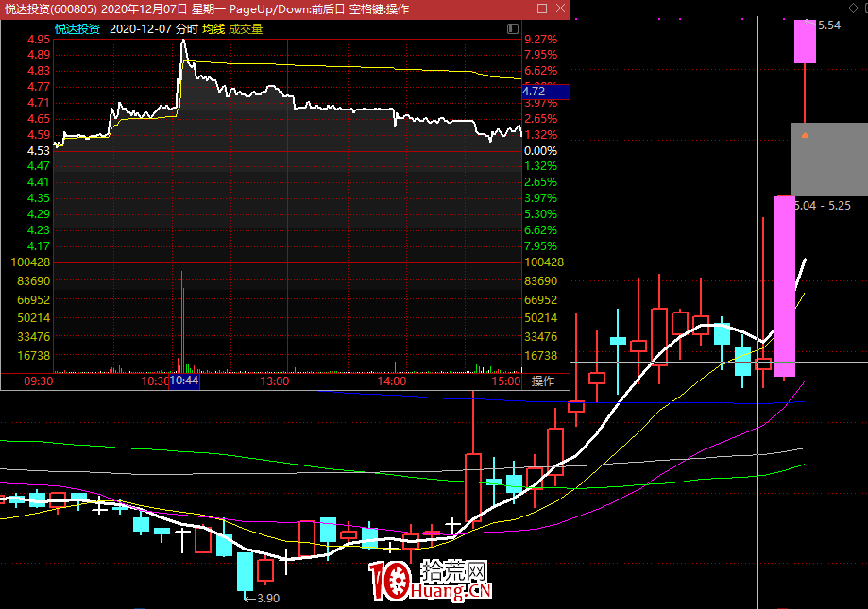Close the 悦达投资 intraday popup window
Image resolution: width=868 pixels, height=609 pixels.
point(560,8)
